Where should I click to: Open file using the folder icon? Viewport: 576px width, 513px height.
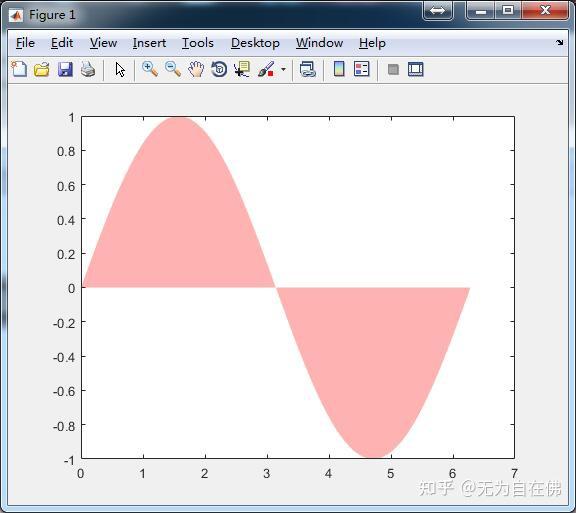42,69
